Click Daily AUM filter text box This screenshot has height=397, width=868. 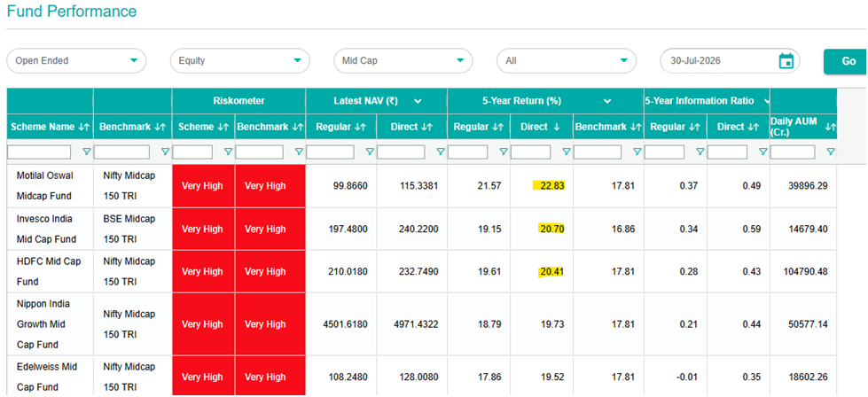click(x=793, y=152)
